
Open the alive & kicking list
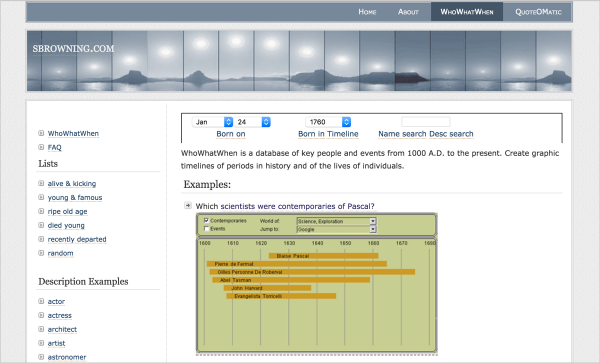pos(72,184)
